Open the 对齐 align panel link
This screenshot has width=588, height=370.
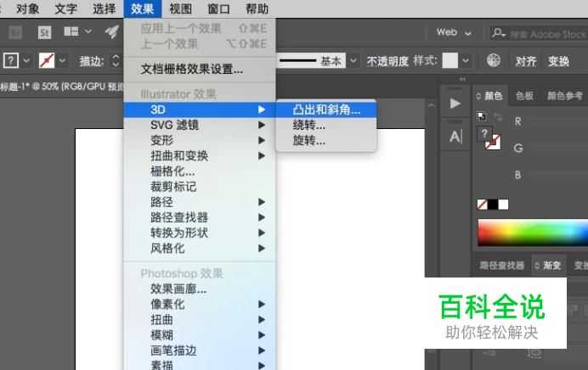[x=526, y=61]
